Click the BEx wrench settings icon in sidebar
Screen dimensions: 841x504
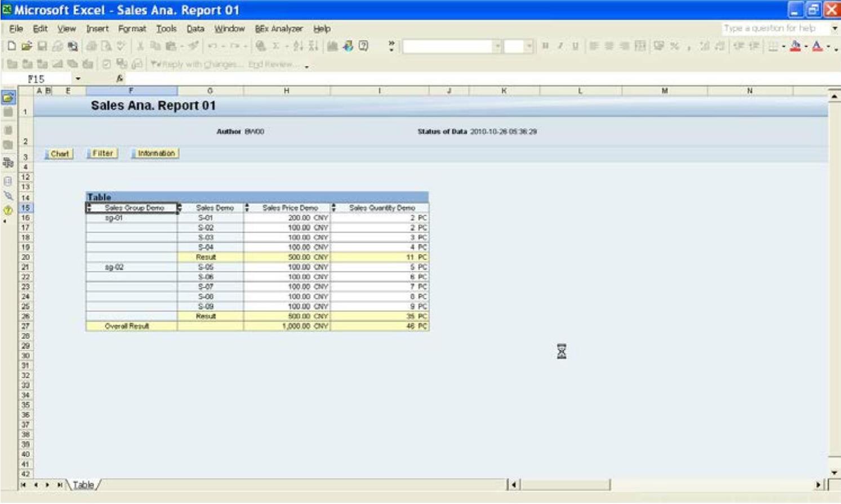pos(8,195)
